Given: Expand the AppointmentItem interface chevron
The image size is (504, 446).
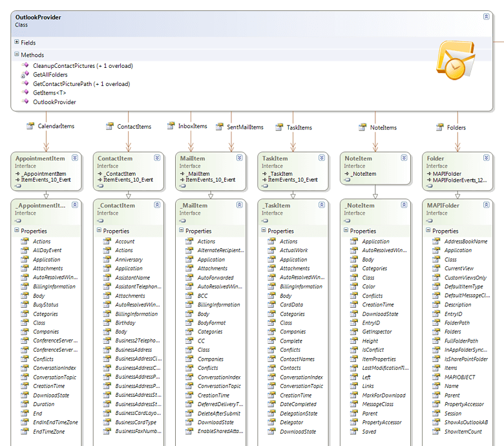Looking at the screenshot, I should coord(74,158).
